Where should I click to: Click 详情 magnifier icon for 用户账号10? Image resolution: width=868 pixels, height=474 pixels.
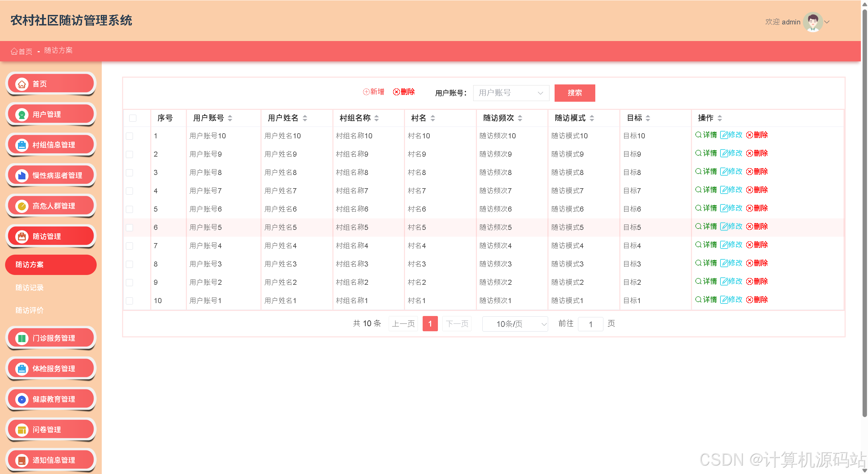(x=698, y=135)
